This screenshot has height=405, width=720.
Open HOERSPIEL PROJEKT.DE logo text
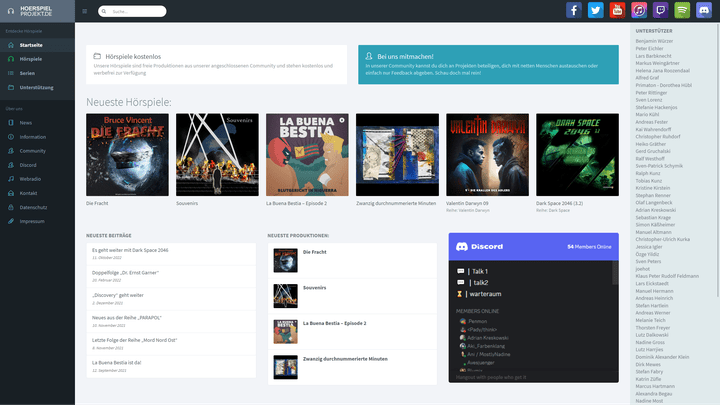[x=36, y=11]
